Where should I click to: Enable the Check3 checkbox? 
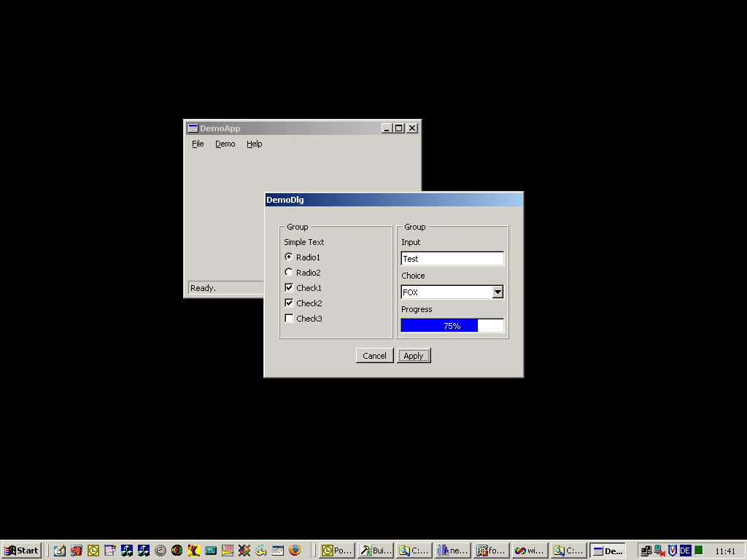pos(289,318)
